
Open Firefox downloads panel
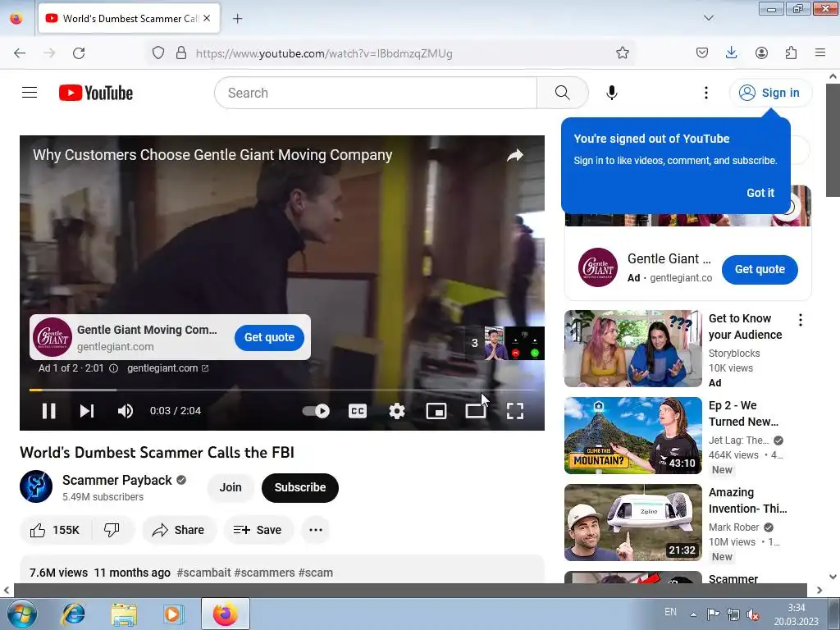point(731,53)
